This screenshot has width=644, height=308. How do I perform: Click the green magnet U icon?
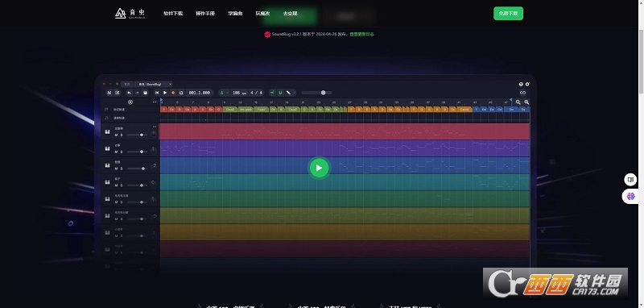point(280,93)
